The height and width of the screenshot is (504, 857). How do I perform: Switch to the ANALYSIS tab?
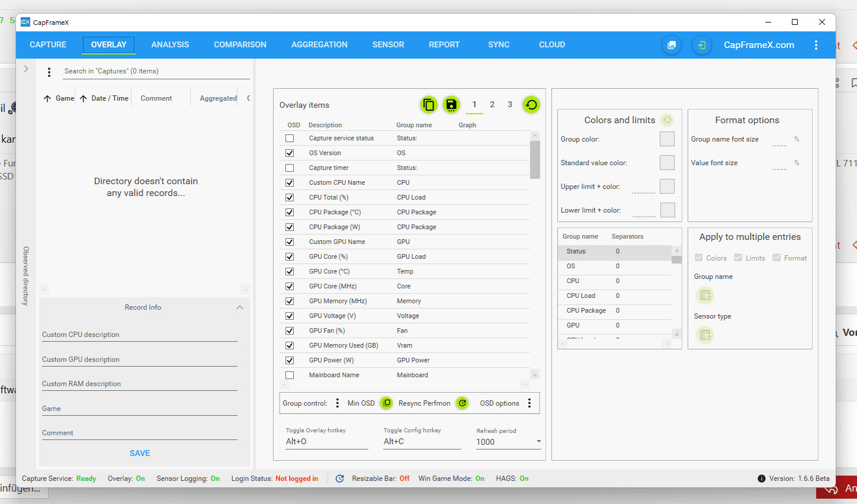point(170,44)
